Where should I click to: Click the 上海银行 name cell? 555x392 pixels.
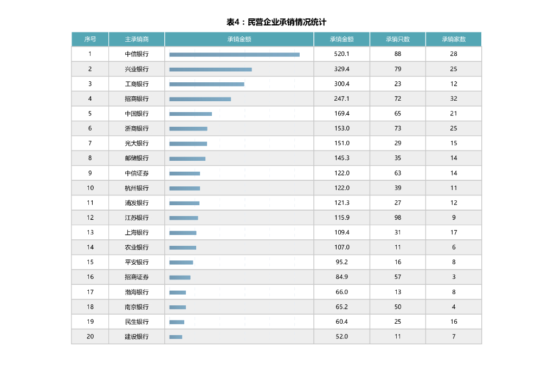point(137,233)
